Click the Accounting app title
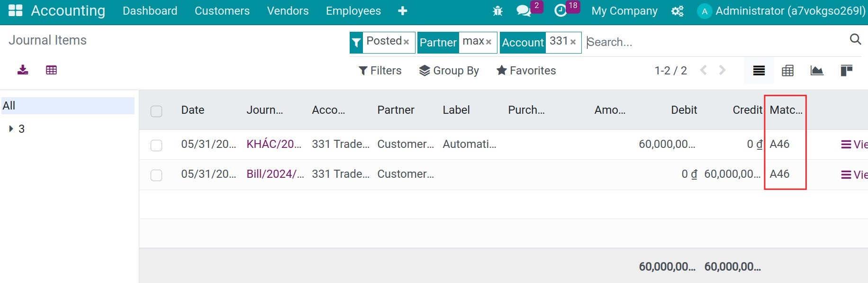Viewport: 868px width, 283px height. tap(68, 10)
